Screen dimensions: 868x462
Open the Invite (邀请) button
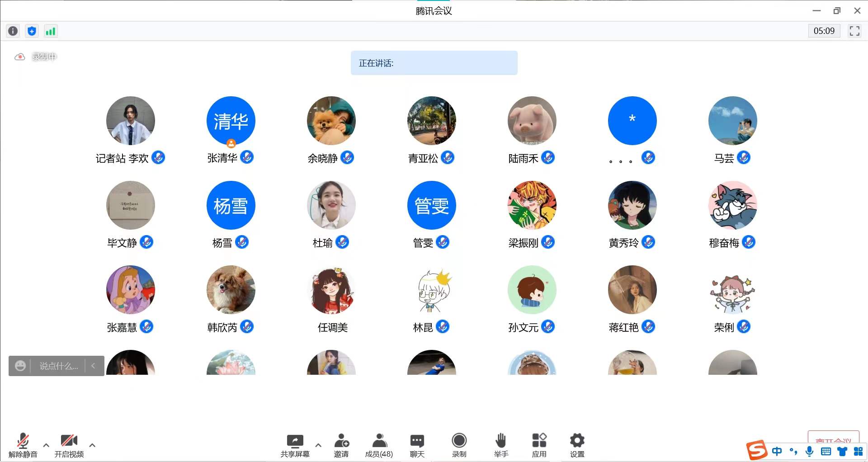click(341, 445)
